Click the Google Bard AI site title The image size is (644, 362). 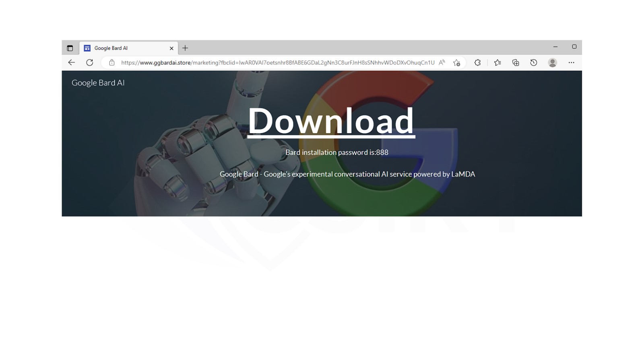[98, 83]
